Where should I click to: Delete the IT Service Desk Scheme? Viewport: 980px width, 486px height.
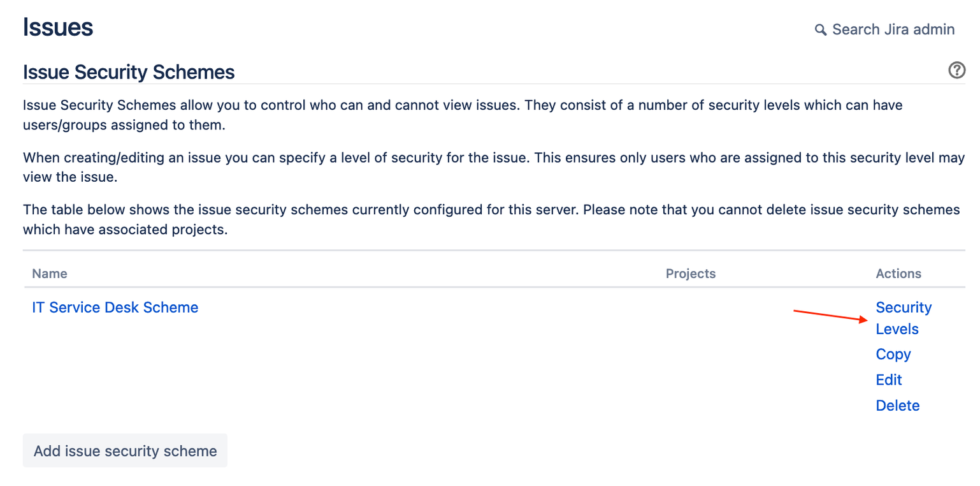tap(898, 406)
